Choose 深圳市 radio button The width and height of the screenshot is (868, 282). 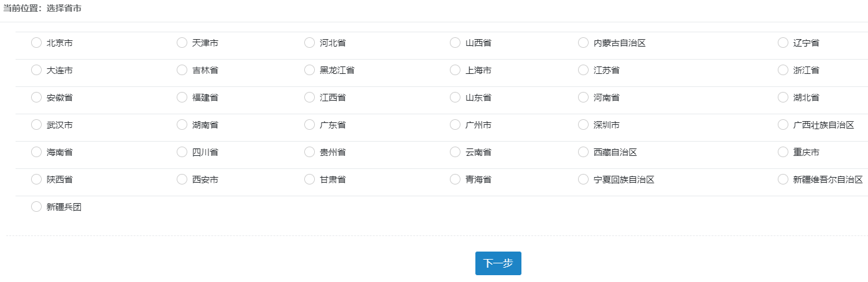(583, 125)
